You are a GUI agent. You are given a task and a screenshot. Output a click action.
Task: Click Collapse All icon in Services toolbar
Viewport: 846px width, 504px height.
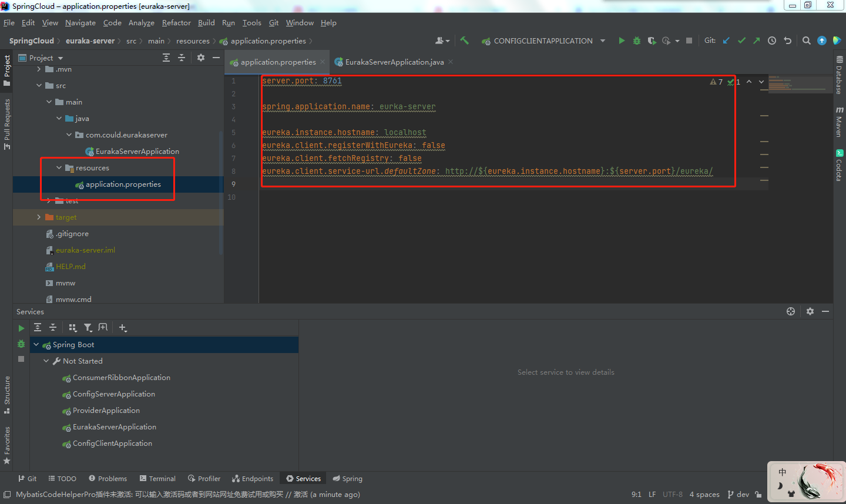pyautogui.click(x=53, y=328)
